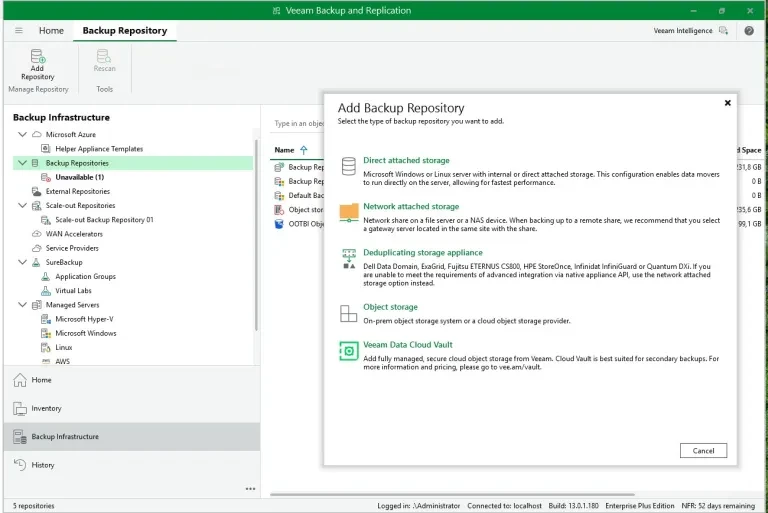Close the Add Backup Repository dialog
The width and height of the screenshot is (768, 513).
click(x=727, y=103)
